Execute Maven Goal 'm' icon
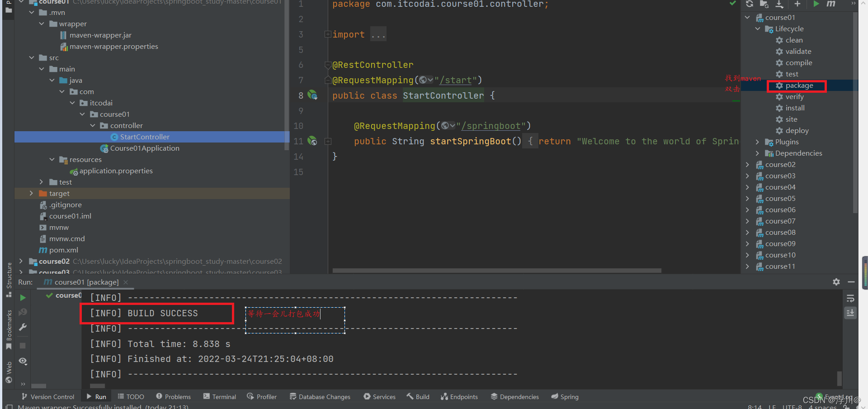The width and height of the screenshot is (868, 409). (831, 4)
